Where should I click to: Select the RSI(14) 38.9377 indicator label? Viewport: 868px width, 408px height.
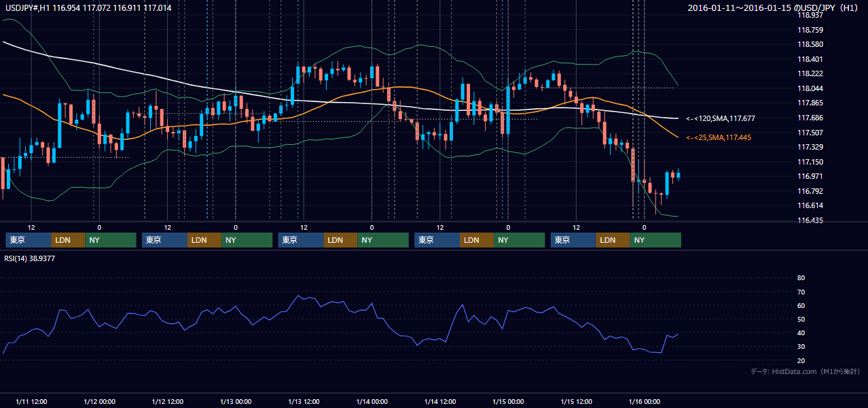tap(30, 258)
